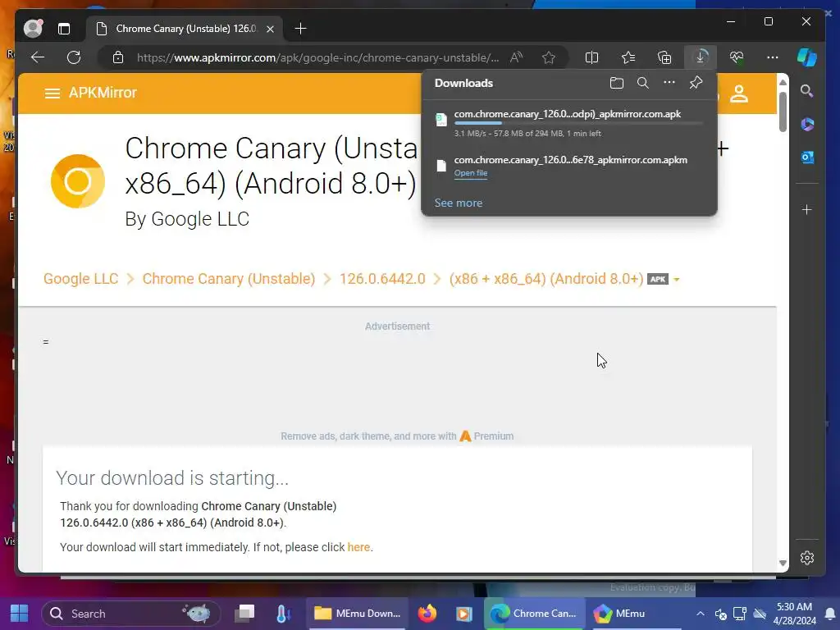This screenshot has width=840, height=630.
Task: Click the 'here' download link
Action: (358, 547)
